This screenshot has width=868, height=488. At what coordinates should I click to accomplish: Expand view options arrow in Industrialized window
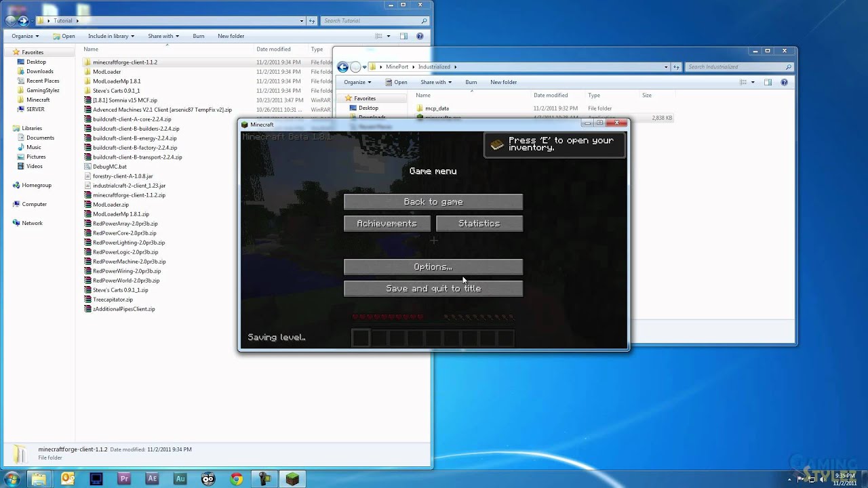753,82
